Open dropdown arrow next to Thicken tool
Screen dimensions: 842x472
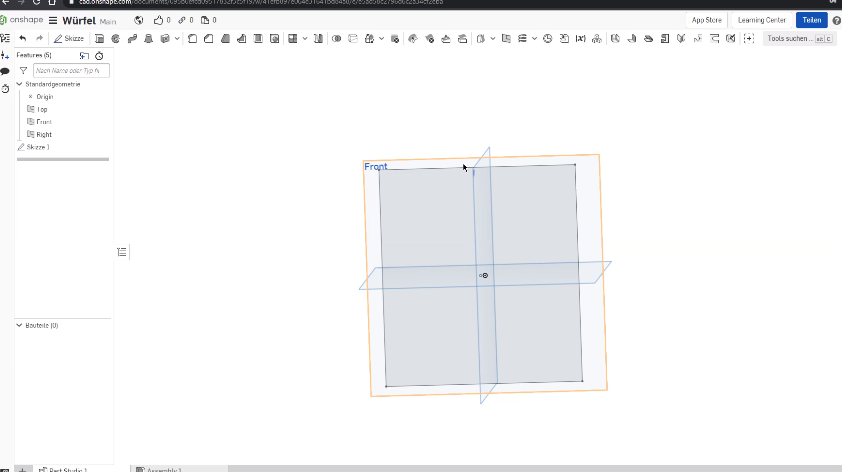tap(177, 38)
